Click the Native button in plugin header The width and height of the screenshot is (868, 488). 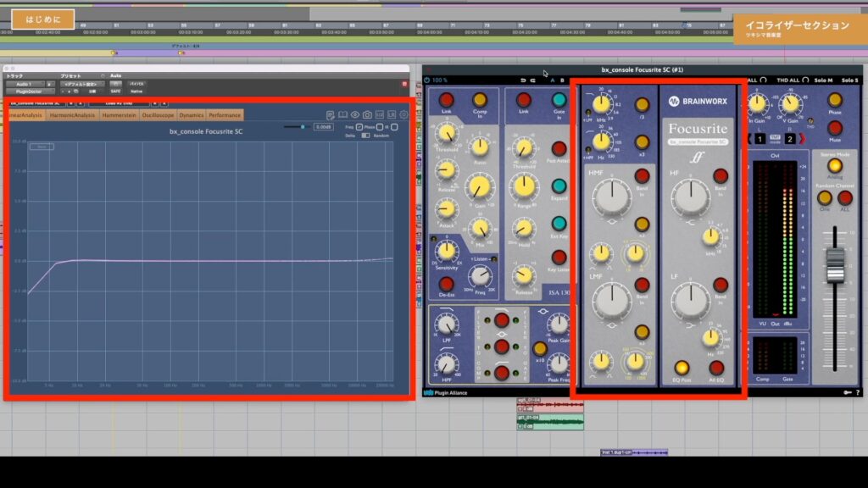tap(136, 91)
